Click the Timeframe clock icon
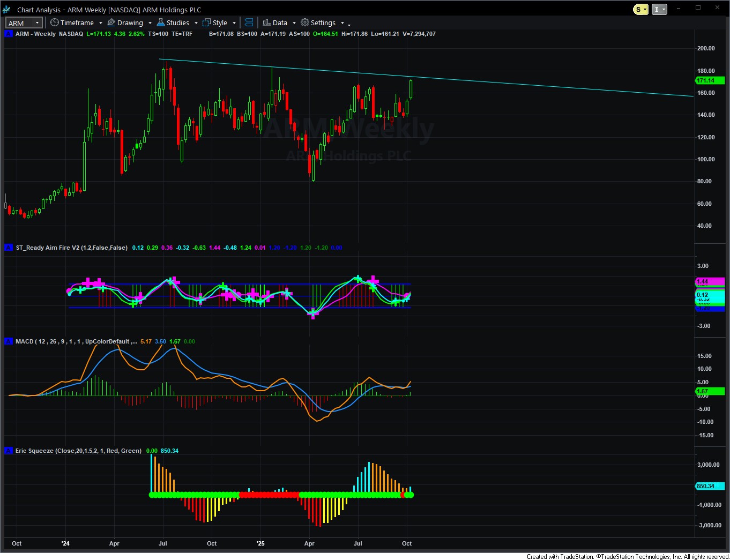The image size is (730, 560). pos(54,23)
